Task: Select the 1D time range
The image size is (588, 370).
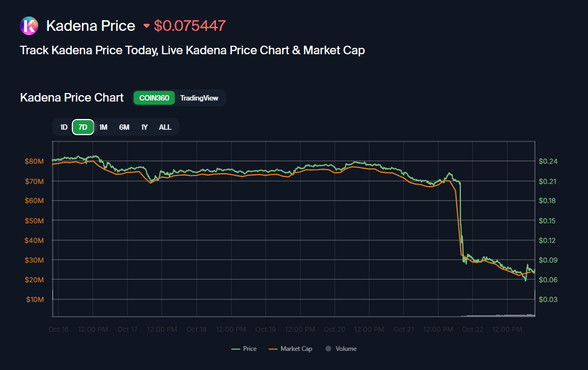Action: tap(64, 127)
